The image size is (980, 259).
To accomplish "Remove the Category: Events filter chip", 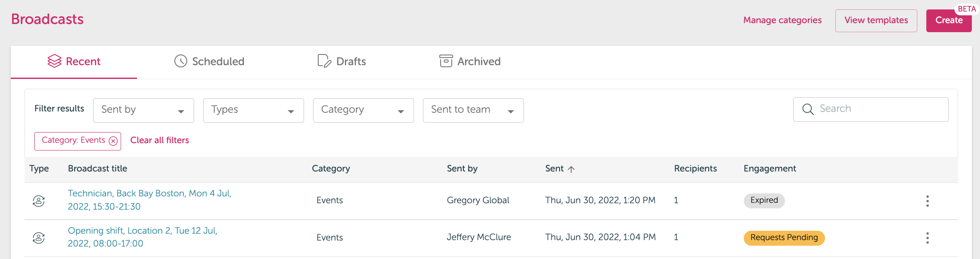I will tap(113, 141).
